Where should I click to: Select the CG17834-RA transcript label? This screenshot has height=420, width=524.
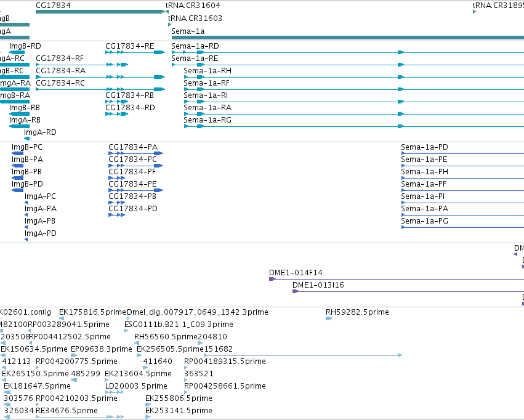coord(60,71)
